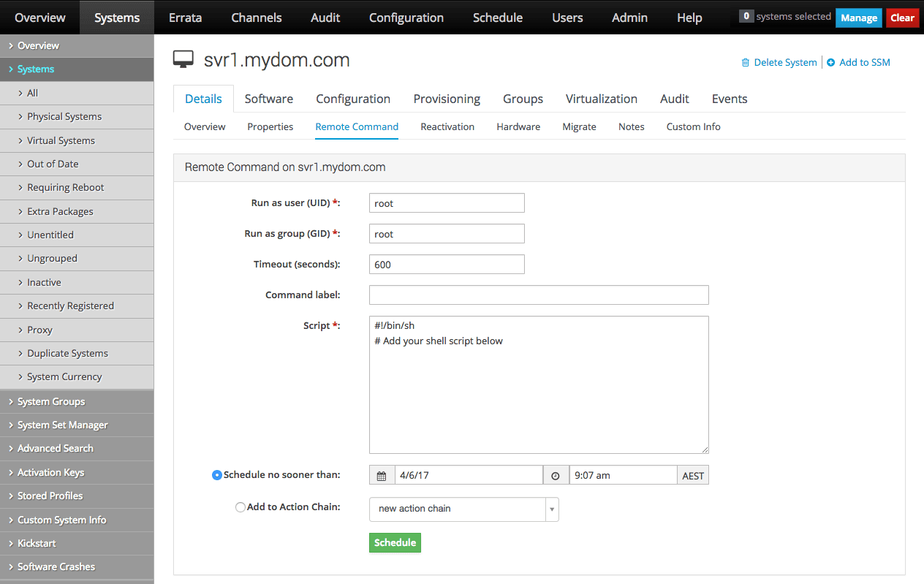Click the Timeout (seconds) field
The image size is (924, 584).
[x=447, y=265]
